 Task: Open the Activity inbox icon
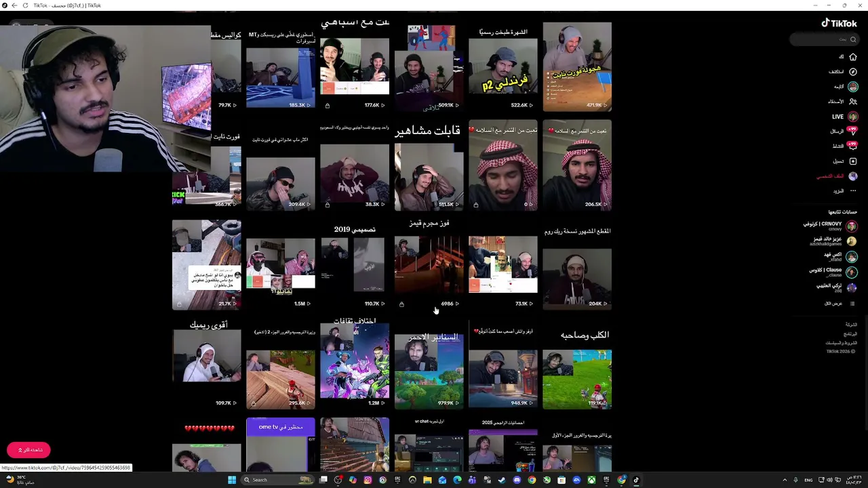click(852, 146)
